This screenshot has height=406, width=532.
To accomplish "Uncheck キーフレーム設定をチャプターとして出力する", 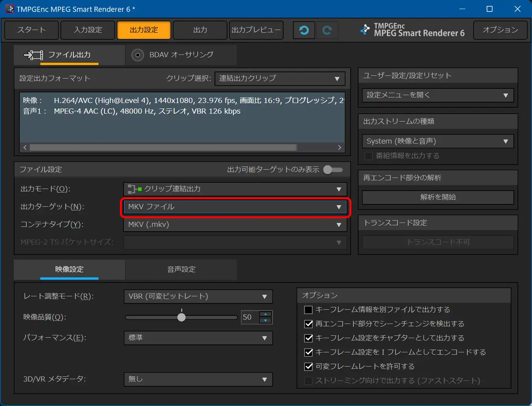I will point(308,338).
